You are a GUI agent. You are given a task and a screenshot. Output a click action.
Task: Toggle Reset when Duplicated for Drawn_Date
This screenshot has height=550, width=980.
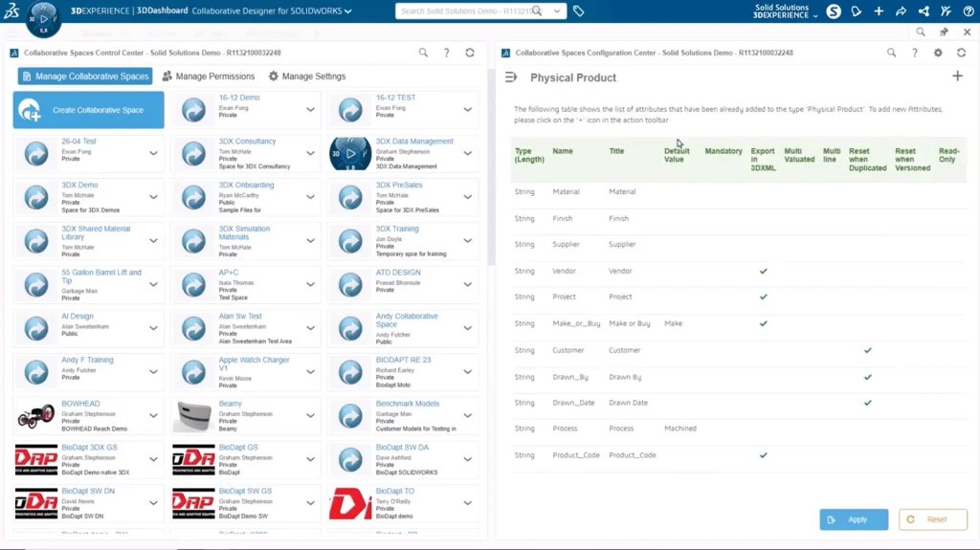867,403
